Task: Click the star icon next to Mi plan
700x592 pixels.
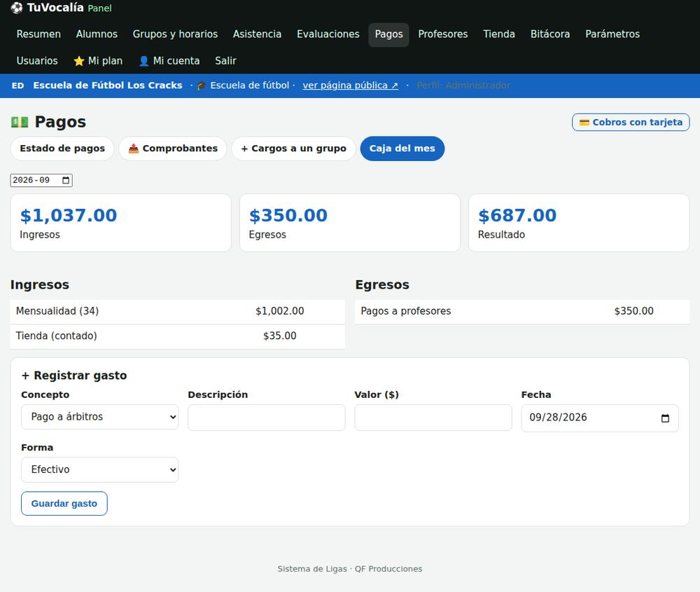Action: click(79, 61)
